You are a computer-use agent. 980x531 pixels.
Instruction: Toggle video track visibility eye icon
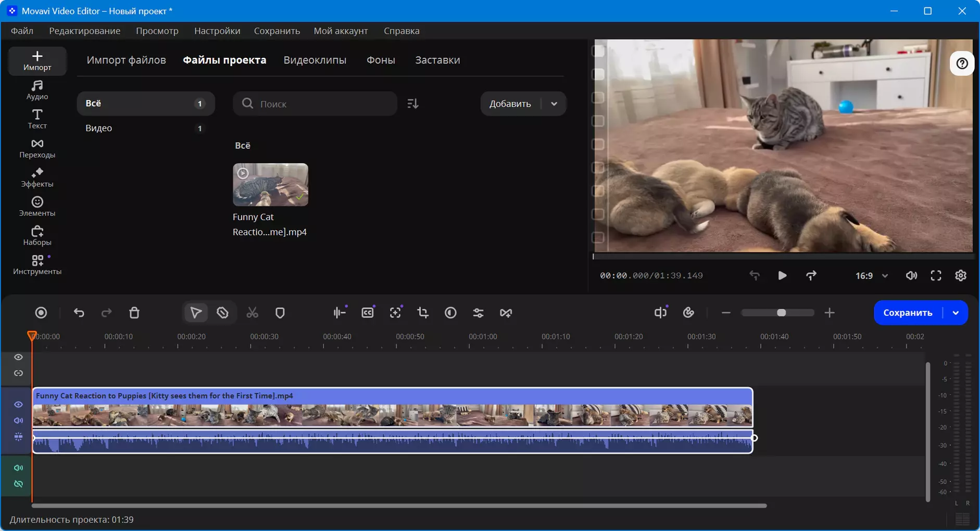(x=18, y=404)
